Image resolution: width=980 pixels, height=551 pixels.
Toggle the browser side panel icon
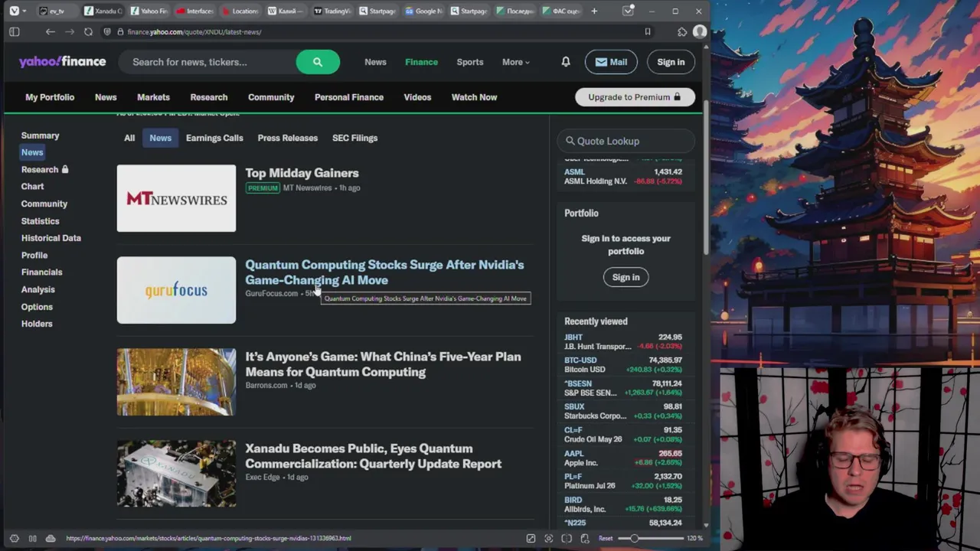pos(14,31)
